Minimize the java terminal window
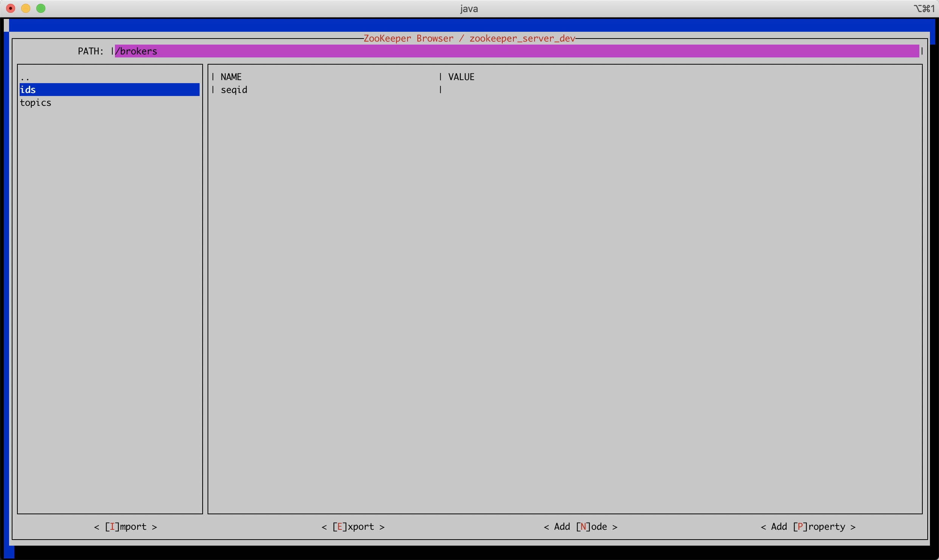This screenshot has width=939, height=560. point(26,8)
